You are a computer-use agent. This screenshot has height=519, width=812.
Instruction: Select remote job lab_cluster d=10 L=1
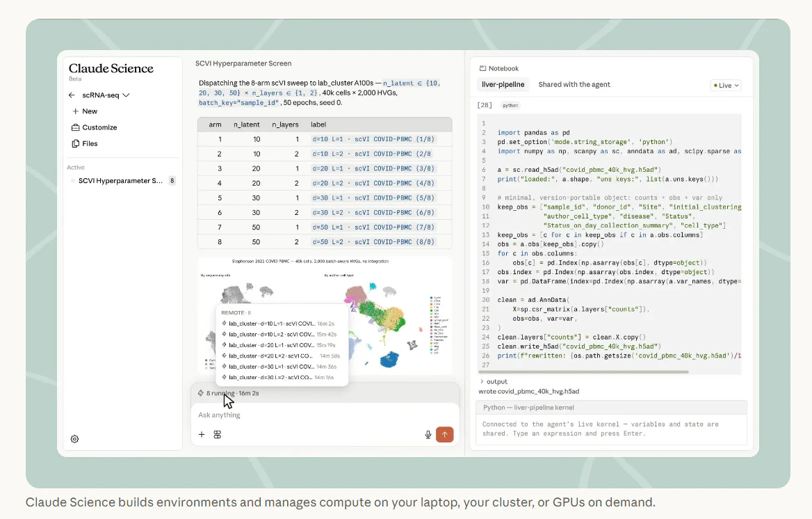tap(279, 323)
